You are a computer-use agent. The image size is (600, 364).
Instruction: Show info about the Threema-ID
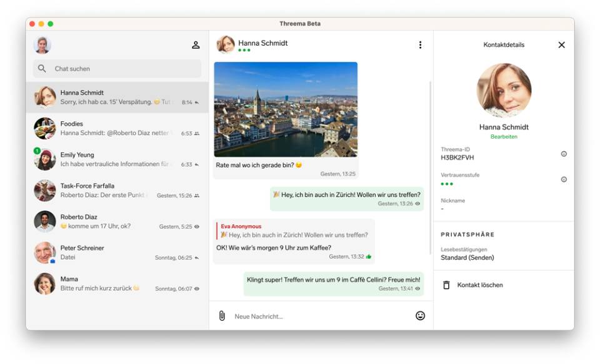(564, 154)
